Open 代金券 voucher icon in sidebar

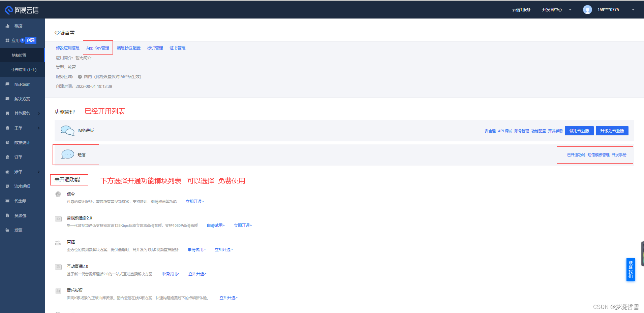point(7,201)
